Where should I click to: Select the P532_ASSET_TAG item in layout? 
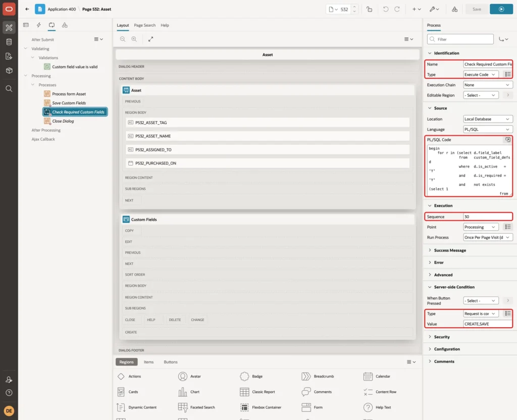click(268, 123)
